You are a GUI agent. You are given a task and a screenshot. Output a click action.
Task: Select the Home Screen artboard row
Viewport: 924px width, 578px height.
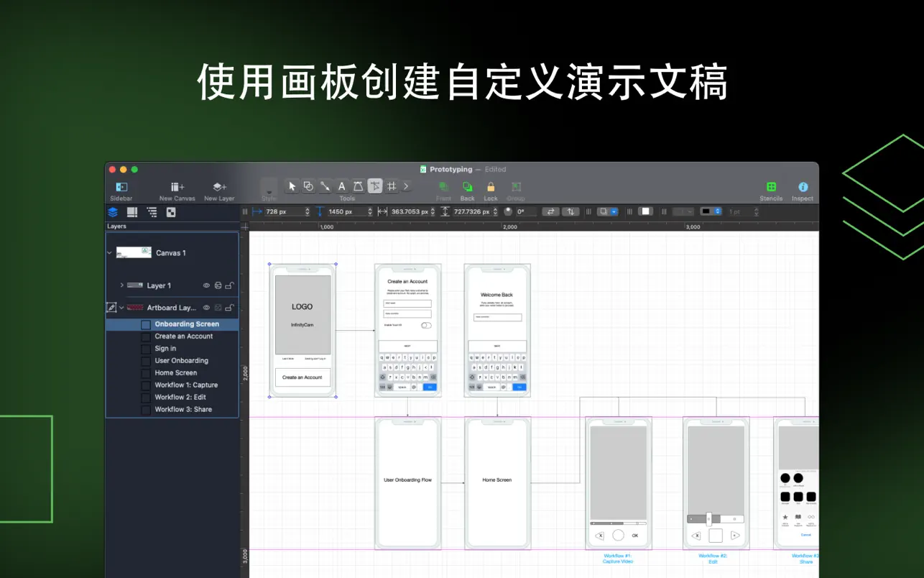pos(172,373)
